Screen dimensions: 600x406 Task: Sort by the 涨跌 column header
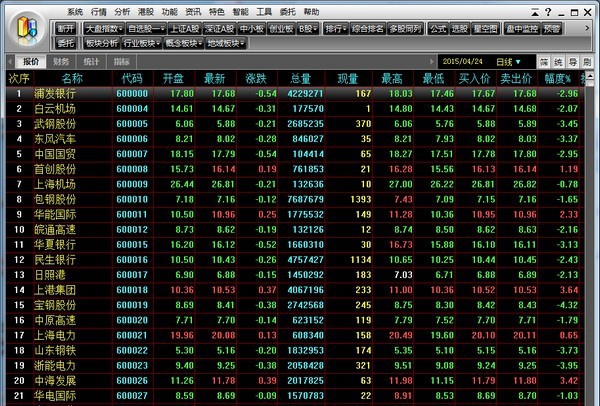click(x=256, y=78)
